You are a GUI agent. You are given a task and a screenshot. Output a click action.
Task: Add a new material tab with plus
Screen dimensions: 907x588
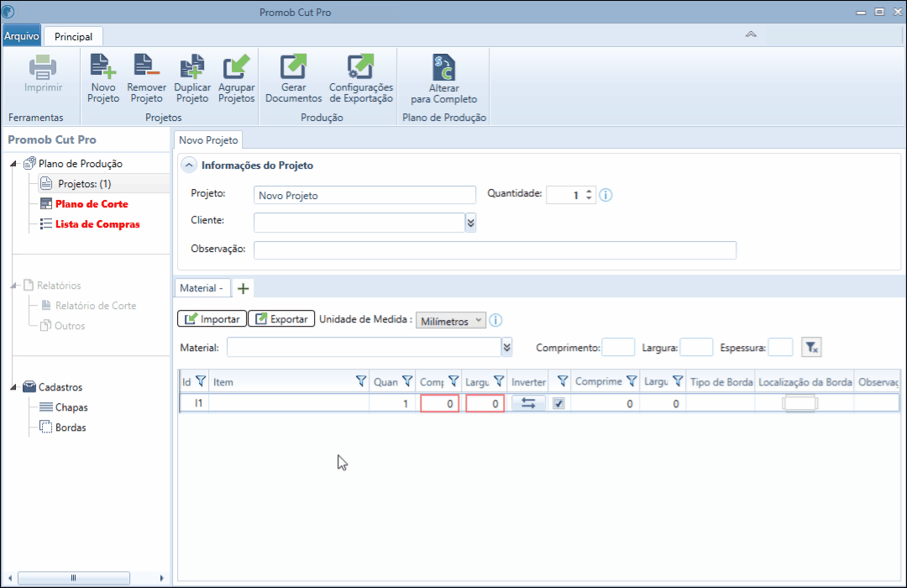pos(243,288)
